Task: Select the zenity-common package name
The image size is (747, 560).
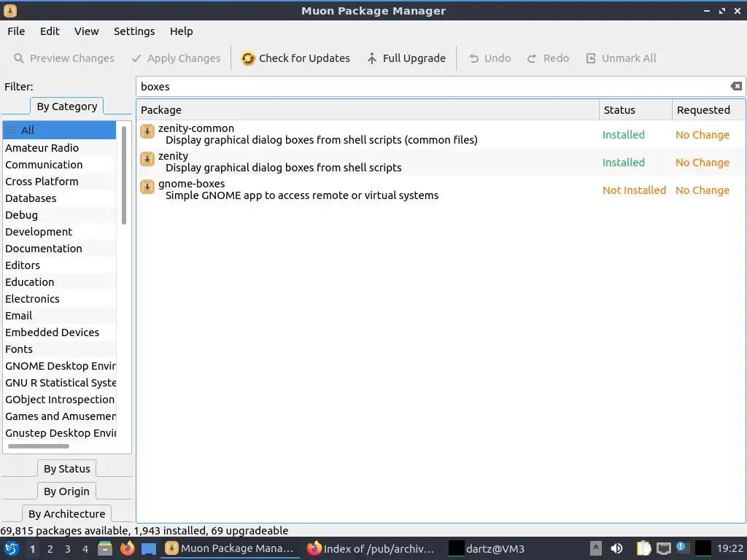Action: 196,128
